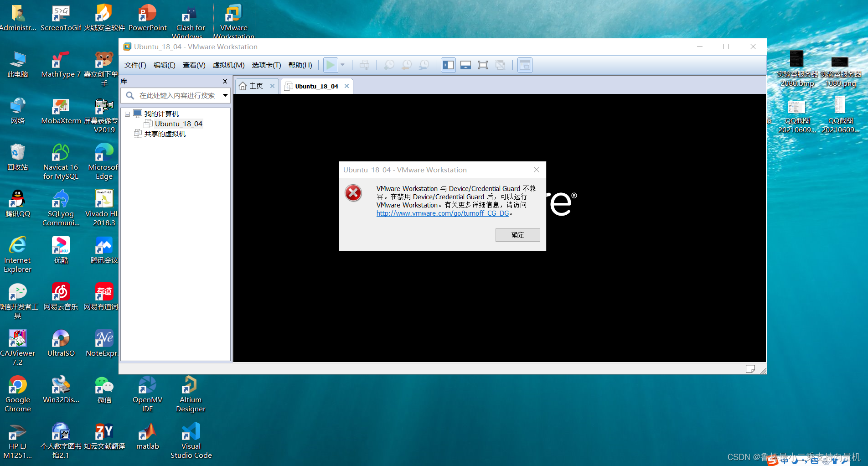Open SQLyog Community desktop shortcut
Screen dimensions: 868x466
(x=61, y=209)
